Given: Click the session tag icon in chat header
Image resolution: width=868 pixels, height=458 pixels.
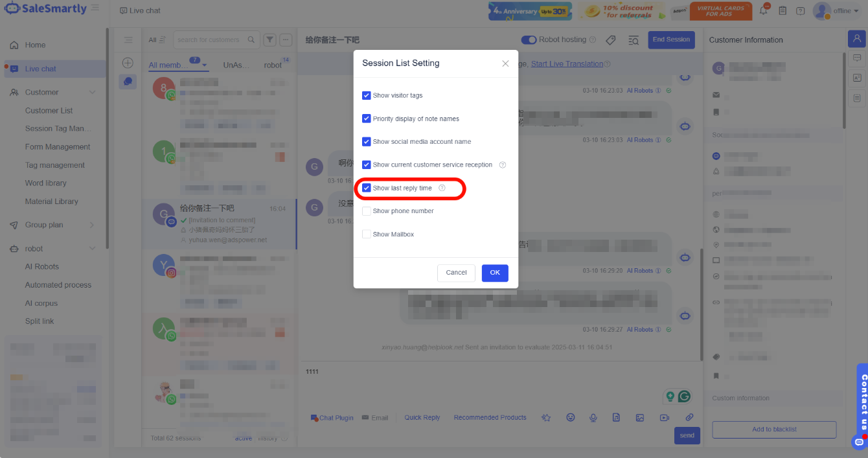Looking at the screenshot, I should (x=610, y=40).
